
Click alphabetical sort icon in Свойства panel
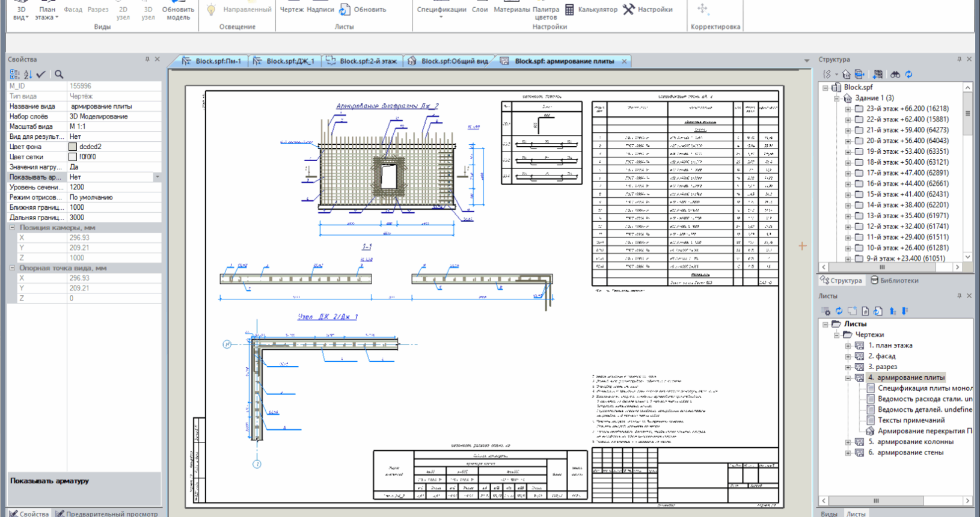(x=28, y=74)
